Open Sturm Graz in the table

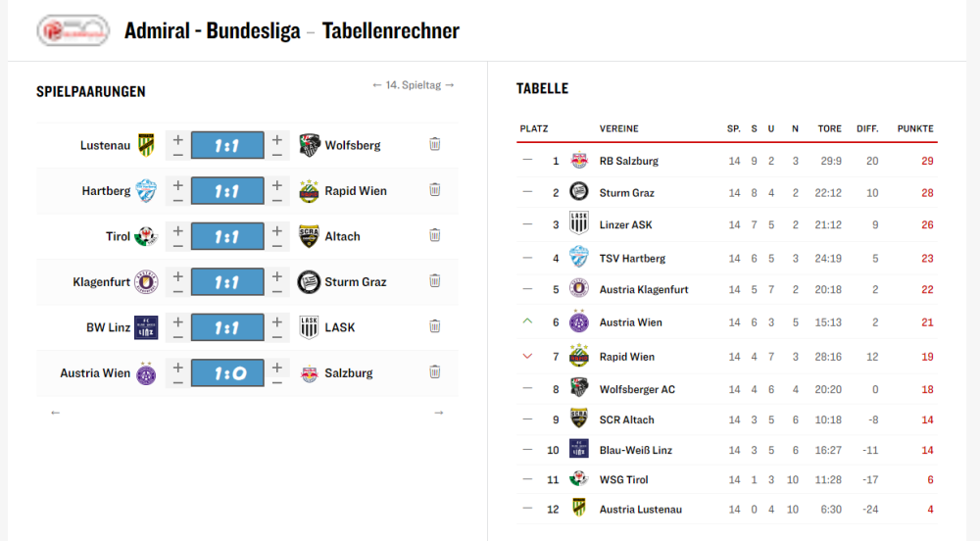click(x=626, y=193)
